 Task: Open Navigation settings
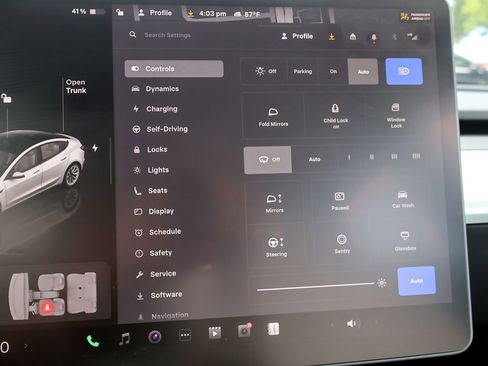pyautogui.click(x=163, y=315)
